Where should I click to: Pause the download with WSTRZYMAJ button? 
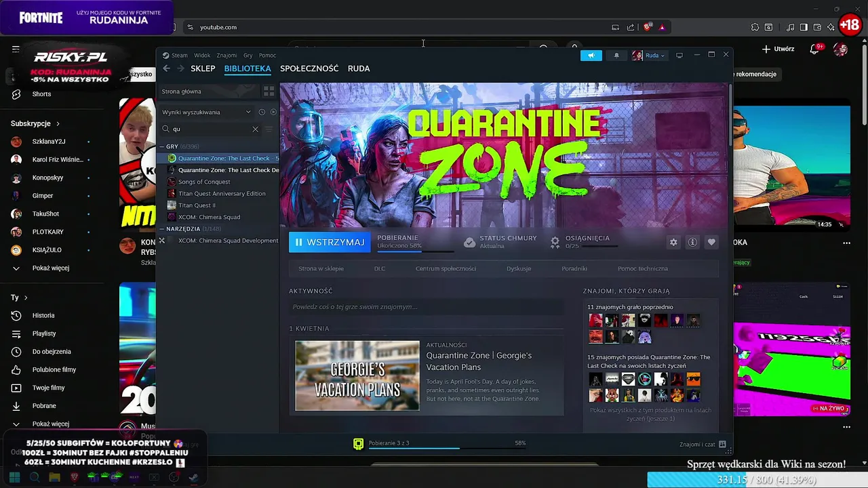[x=330, y=242]
